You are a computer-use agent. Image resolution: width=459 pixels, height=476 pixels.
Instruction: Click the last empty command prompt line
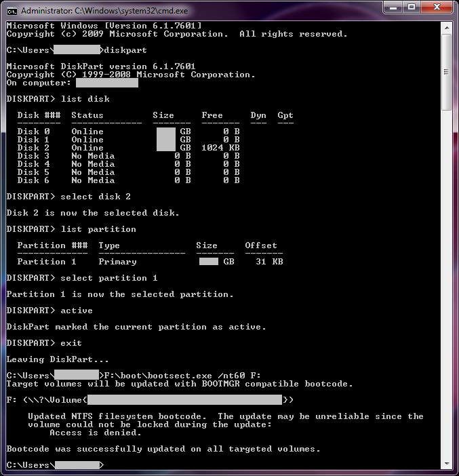tap(54, 465)
